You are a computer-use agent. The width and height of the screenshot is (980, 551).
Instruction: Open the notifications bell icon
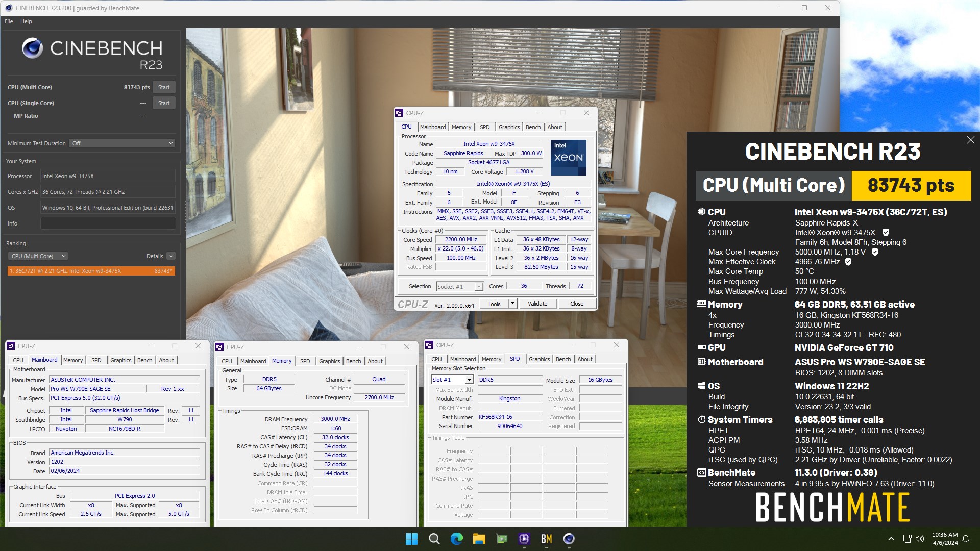point(966,539)
